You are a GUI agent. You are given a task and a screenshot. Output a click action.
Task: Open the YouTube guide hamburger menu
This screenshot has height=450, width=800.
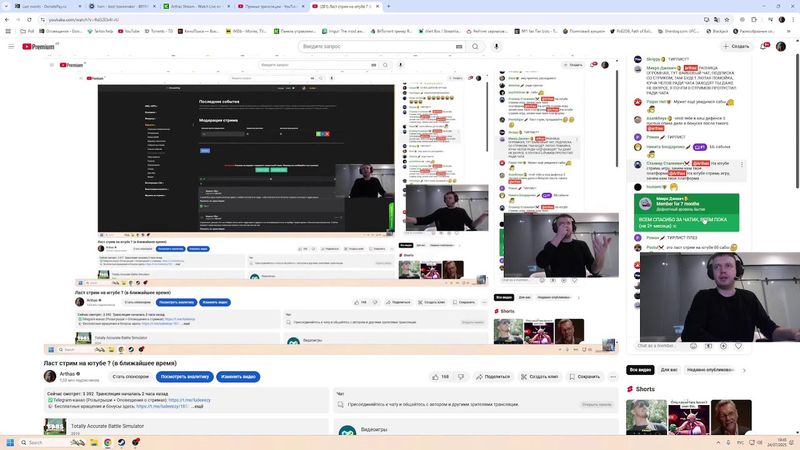click(x=11, y=46)
